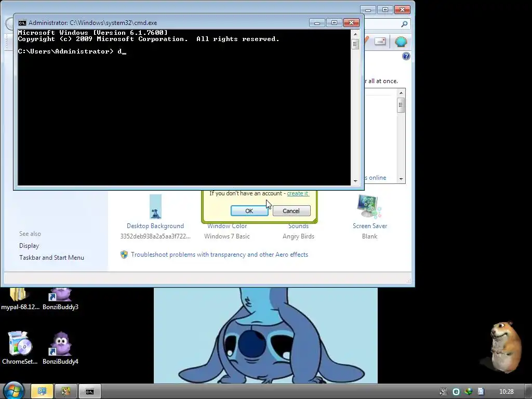The height and width of the screenshot is (399, 532).
Task: Click the envelope toolbar icon behind cmd window
Action: point(380,42)
